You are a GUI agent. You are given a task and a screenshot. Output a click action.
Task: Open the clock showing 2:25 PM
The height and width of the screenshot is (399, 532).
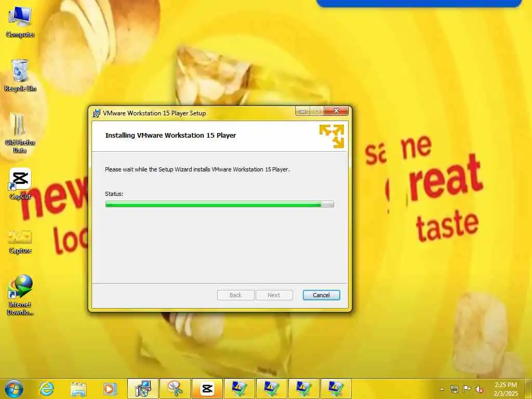[506, 389]
